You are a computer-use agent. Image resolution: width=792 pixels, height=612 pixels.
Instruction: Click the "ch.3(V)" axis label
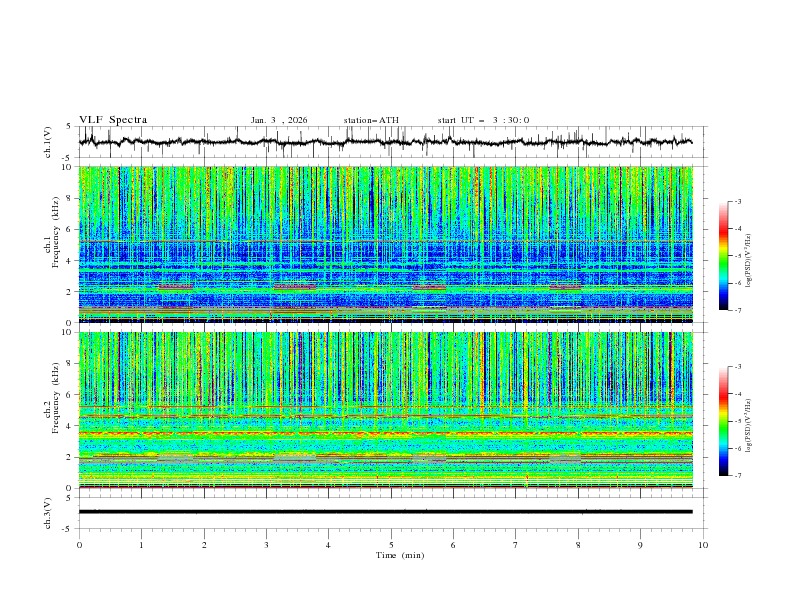tap(48, 513)
